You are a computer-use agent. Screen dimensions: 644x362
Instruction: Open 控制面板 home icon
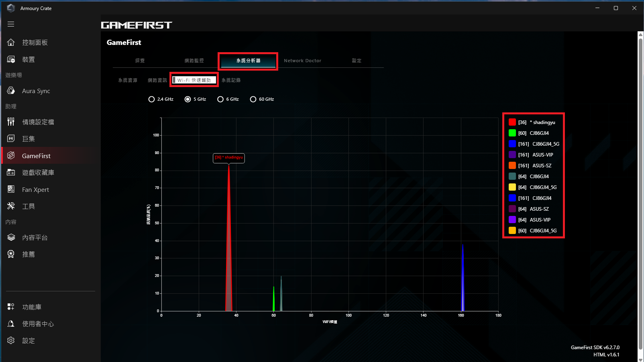[x=11, y=43]
